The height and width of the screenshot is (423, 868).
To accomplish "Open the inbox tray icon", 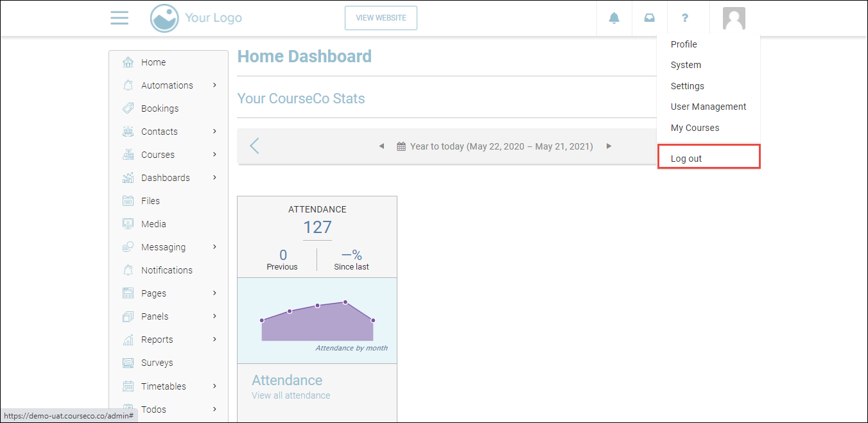I will 650,18.
